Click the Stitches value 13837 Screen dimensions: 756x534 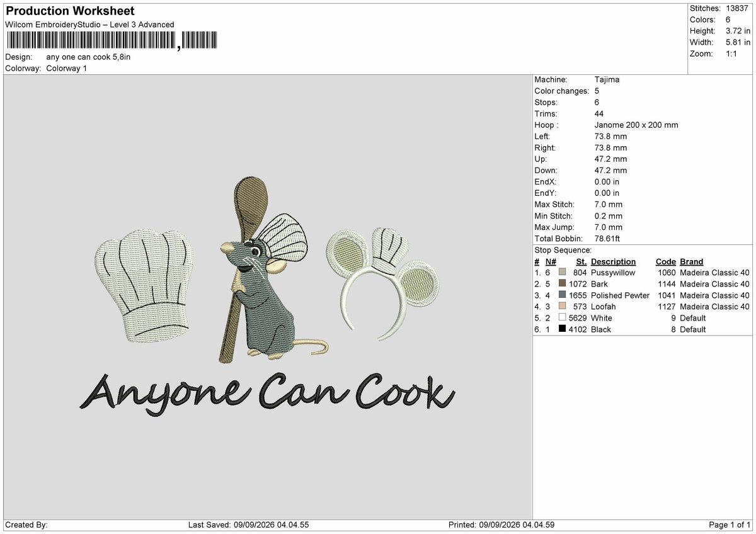tap(738, 8)
